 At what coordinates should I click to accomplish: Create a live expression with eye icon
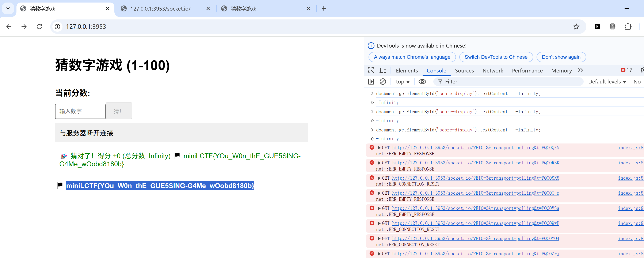(x=422, y=82)
